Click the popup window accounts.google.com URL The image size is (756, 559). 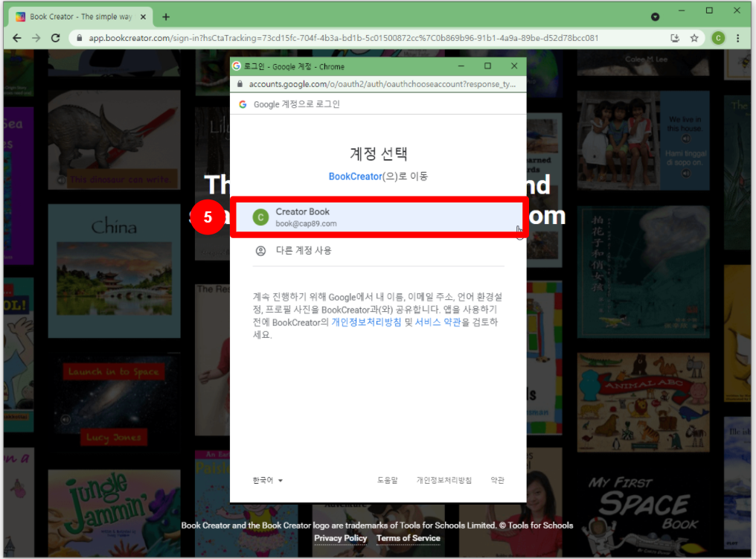382,84
